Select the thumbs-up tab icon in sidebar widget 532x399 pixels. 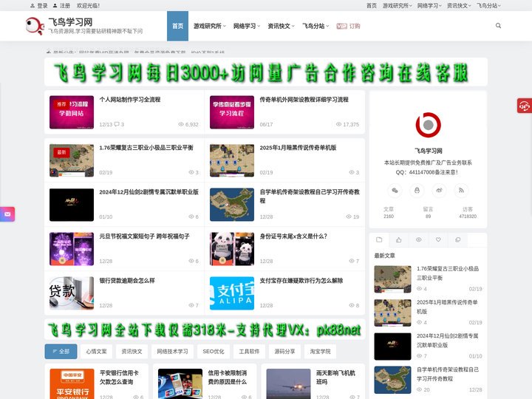[x=399, y=240]
